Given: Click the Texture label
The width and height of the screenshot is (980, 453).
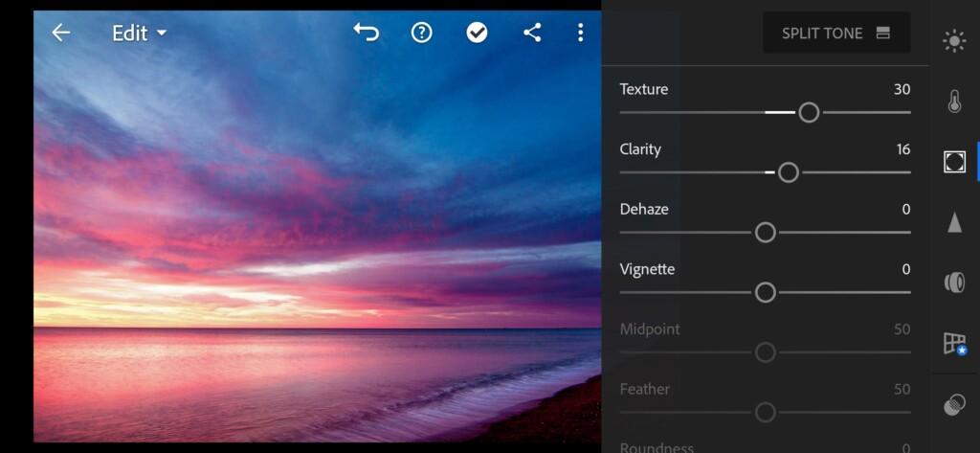Looking at the screenshot, I should pos(644,89).
